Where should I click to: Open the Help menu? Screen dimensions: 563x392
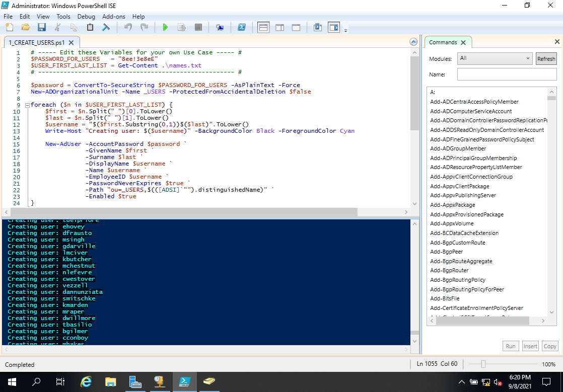(138, 17)
